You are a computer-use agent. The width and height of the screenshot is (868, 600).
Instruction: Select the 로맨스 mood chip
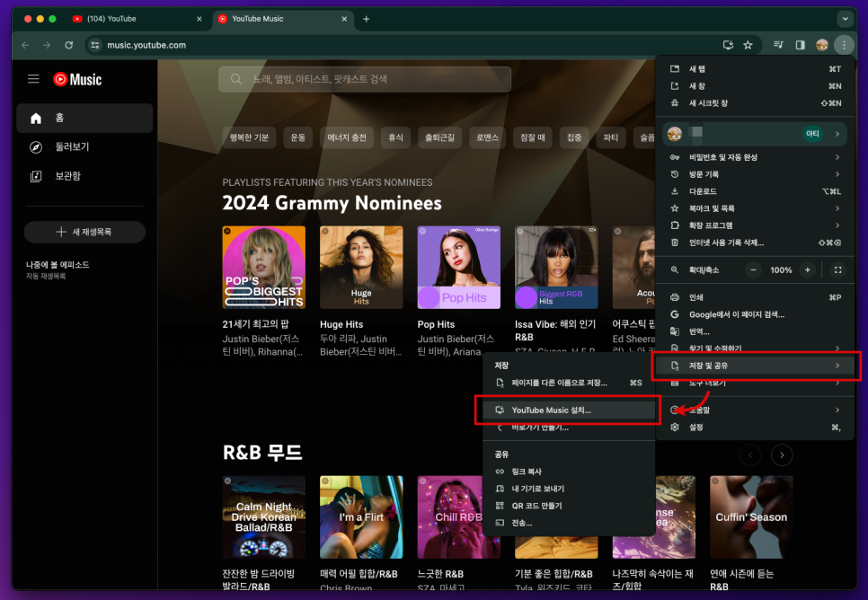click(488, 137)
